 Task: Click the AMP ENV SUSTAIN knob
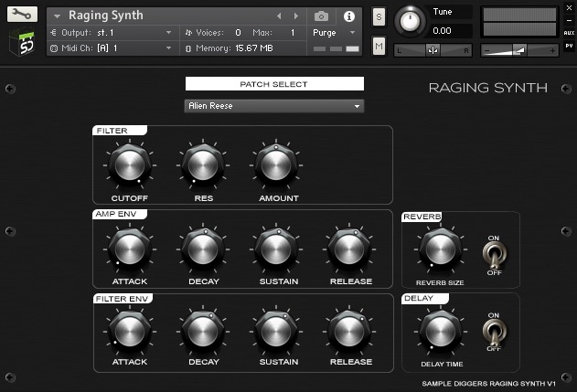(x=276, y=249)
